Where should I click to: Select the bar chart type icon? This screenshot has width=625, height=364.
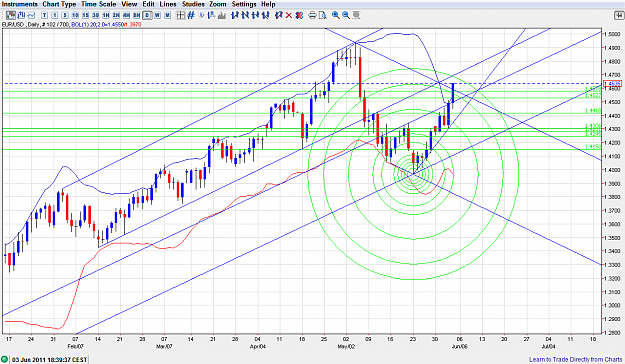pyautogui.click(x=21, y=15)
